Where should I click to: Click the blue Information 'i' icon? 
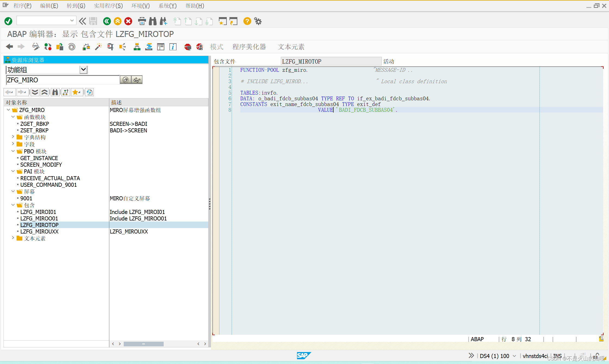(x=173, y=47)
